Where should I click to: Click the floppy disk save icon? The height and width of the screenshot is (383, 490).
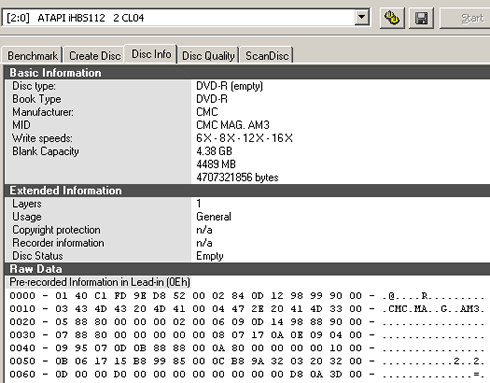[x=421, y=18]
